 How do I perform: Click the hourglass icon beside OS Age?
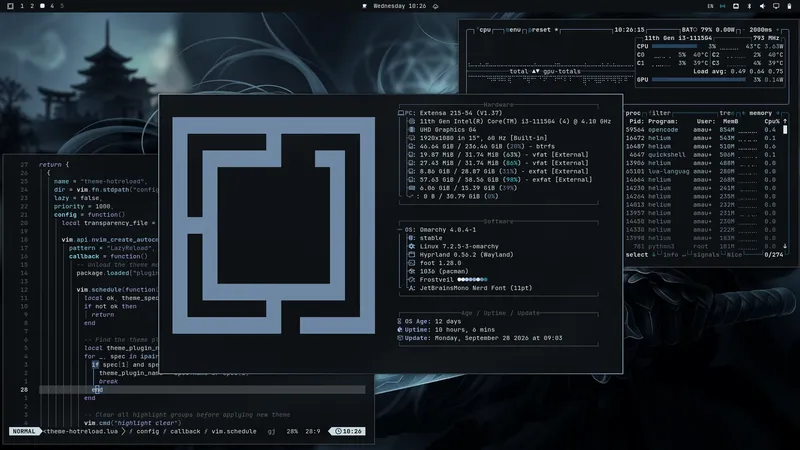pos(399,321)
